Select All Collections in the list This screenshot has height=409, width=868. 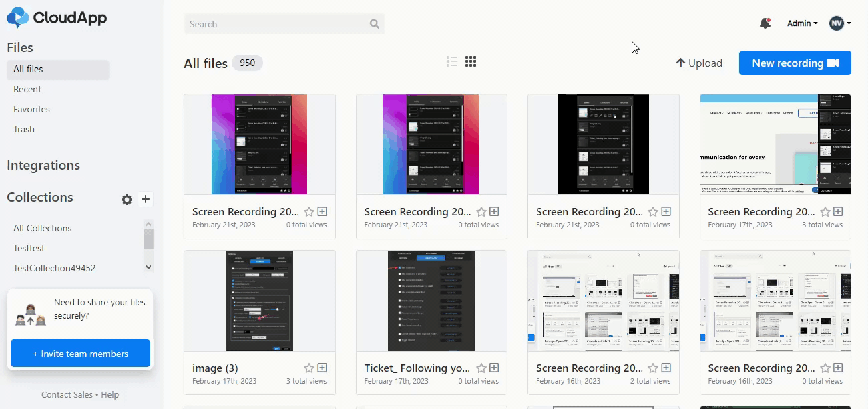coord(43,228)
